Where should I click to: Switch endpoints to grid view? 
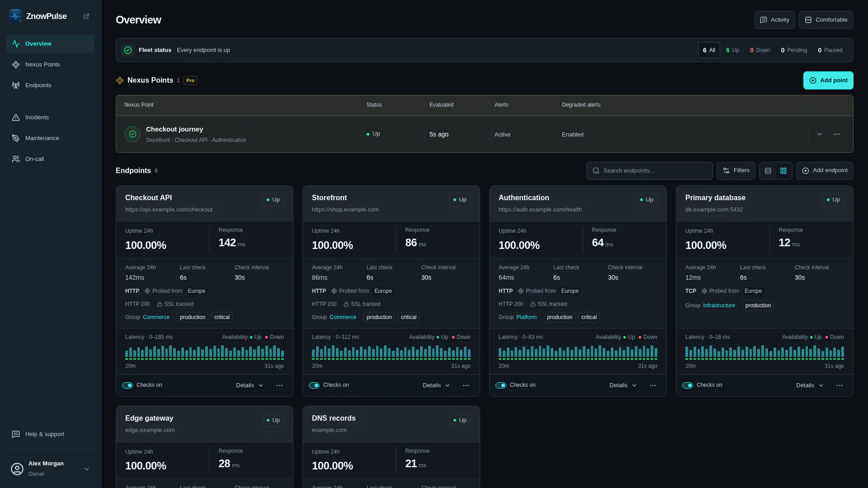point(783,171)
